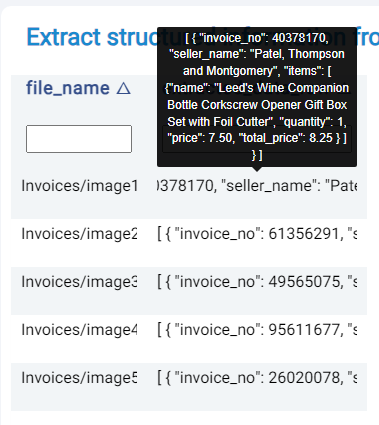
Task: Select the Invoices/image3 file name cell
Action: tap(79, 282)
